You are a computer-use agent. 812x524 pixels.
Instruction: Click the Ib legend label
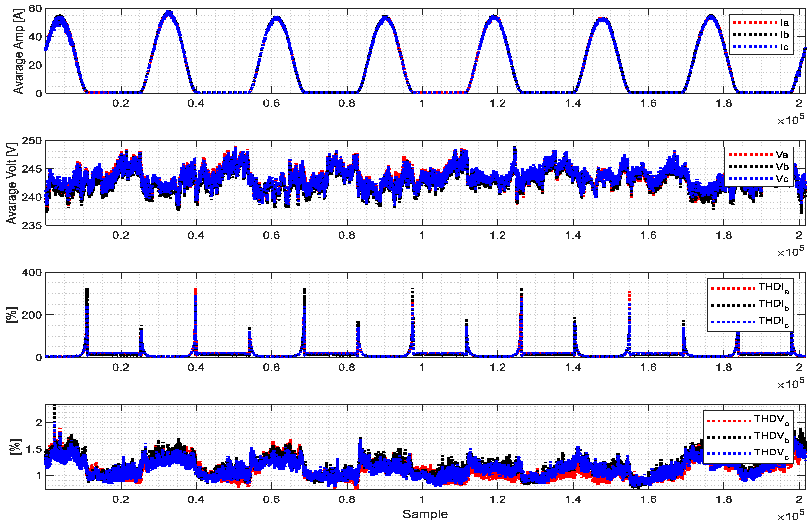[785, 35]
